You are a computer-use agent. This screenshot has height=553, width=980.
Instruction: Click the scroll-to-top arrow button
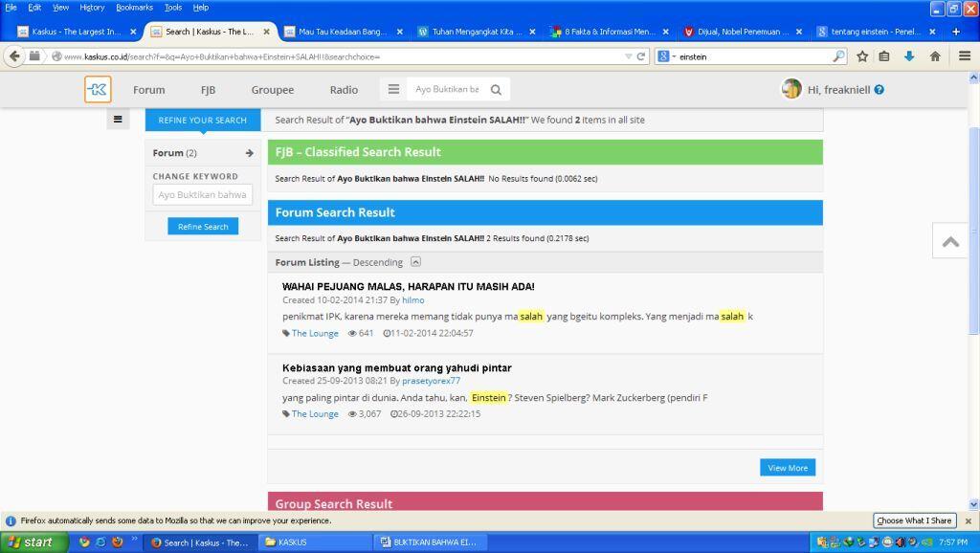pos(950,241)
